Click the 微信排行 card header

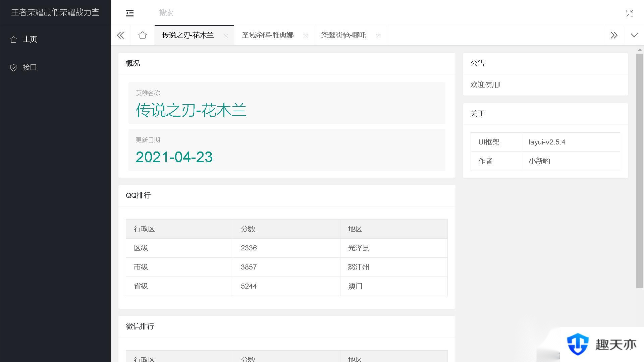tap(287, 326)
